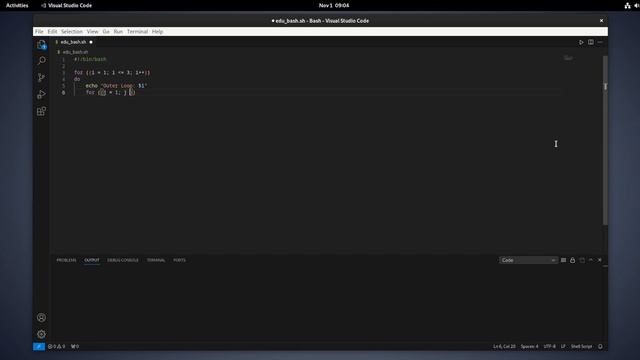
Task: Switch to the Debug Console tab
Action: pos(123,260)
